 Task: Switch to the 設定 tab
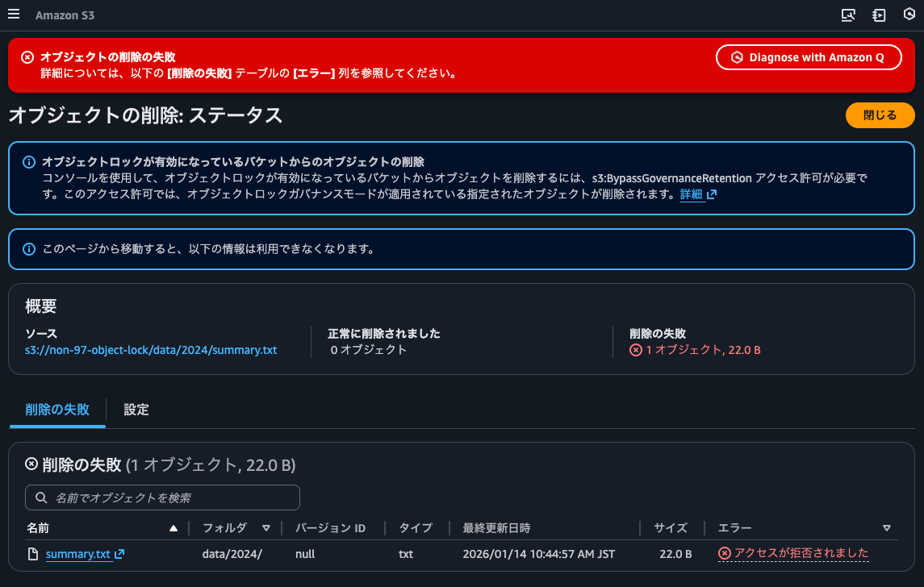pyautogui.click(x=136, y=410)
